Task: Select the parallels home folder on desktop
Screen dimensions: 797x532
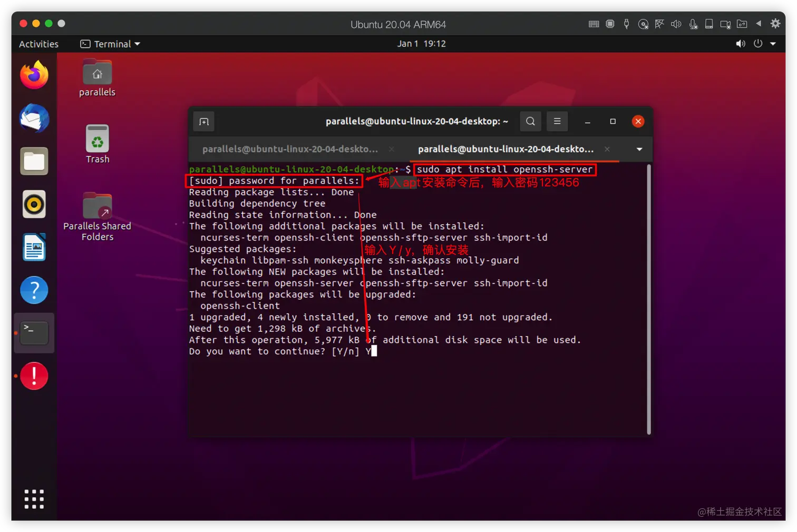Action: point(97,78)
